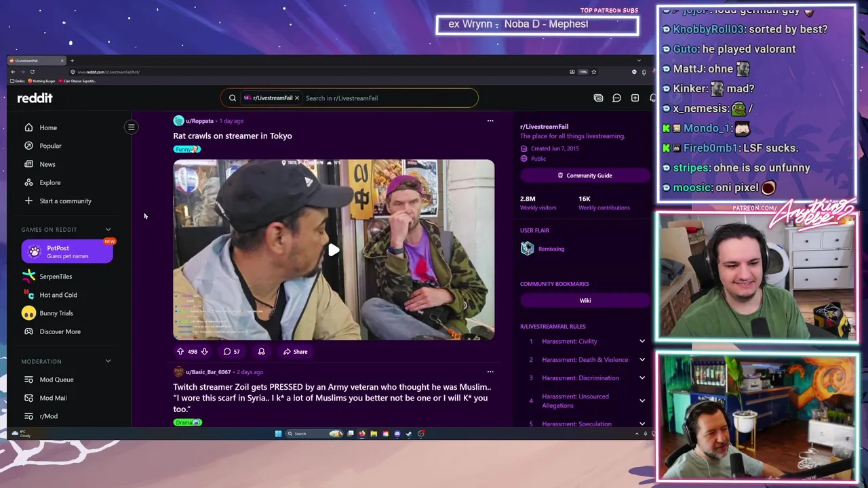Downvote the rat crawls post
This screenshot has width=868, height=488.
point(204,352)
